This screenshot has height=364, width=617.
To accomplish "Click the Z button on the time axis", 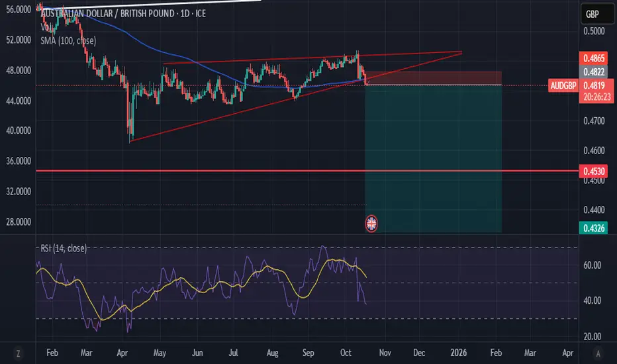I will point(18,353).
